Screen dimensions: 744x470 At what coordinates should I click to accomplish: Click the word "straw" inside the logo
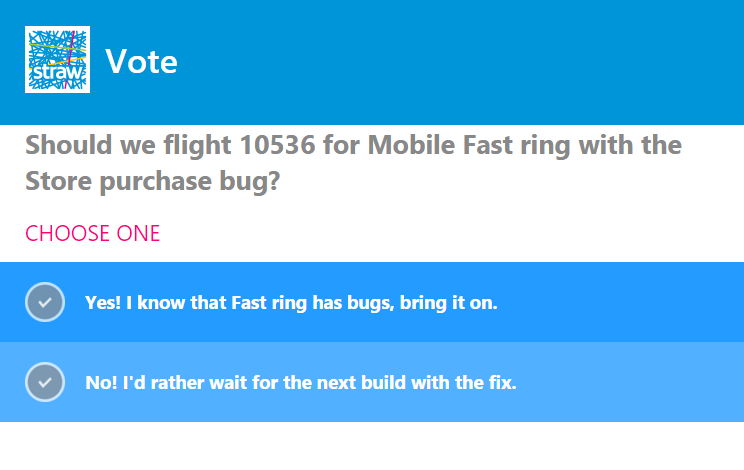(57, 73)
